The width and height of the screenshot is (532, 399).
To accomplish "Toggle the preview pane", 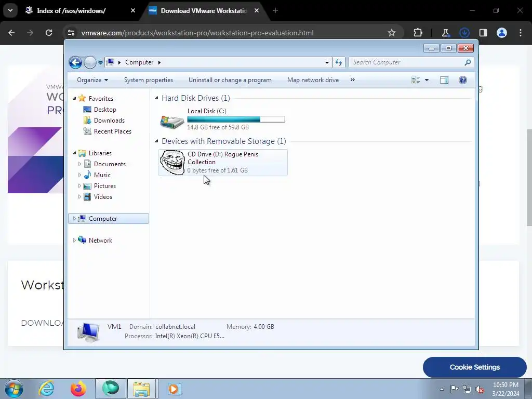I will [444, 80].
